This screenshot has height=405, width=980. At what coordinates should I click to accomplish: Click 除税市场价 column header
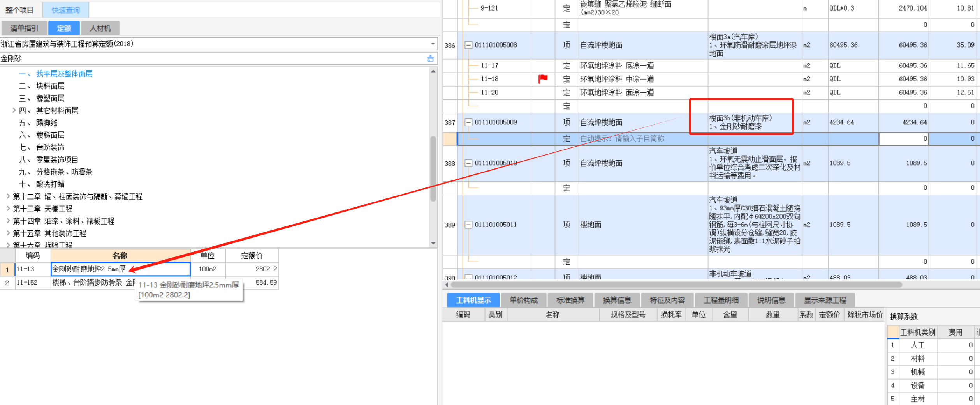click(x=865, y=315)
